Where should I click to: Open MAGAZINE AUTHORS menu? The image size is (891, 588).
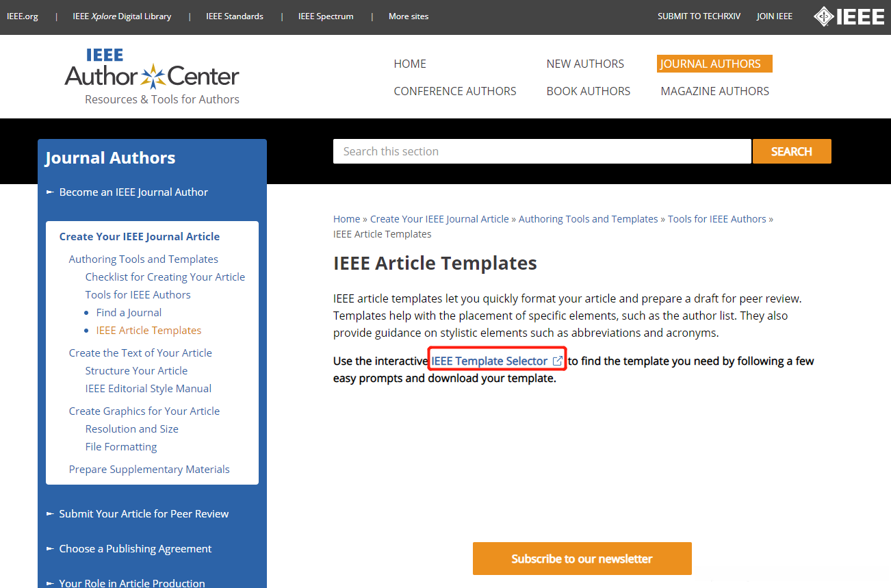click(x=715, y=91)
